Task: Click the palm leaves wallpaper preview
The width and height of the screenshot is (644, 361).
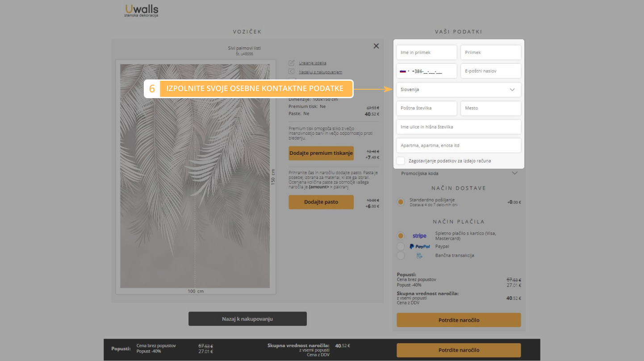Action: [195, 176]
